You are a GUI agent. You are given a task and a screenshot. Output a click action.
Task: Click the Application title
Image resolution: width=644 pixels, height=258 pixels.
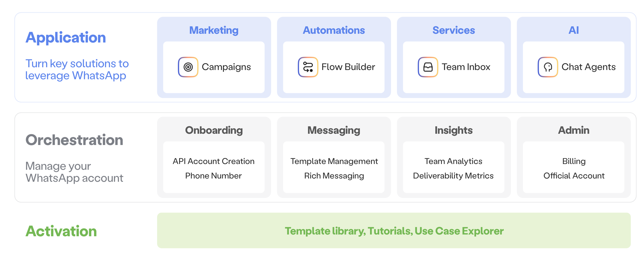[66, 38]
